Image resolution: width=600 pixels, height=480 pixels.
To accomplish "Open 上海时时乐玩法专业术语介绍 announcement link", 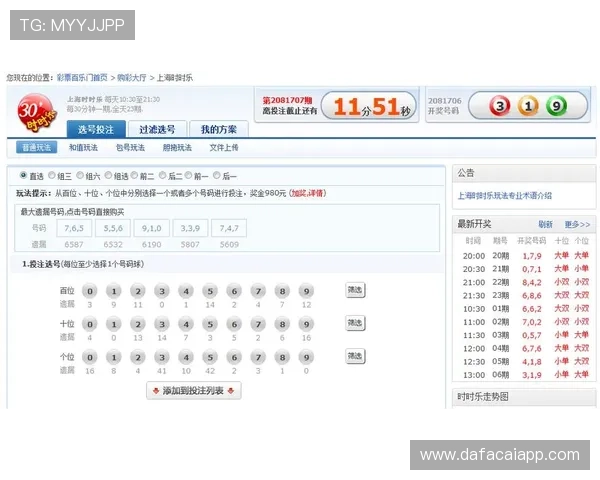I will pos(505,196).
